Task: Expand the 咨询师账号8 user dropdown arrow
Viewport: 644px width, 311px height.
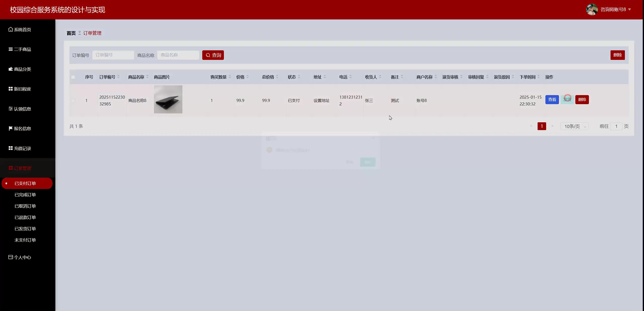Action: coord(630,10)
